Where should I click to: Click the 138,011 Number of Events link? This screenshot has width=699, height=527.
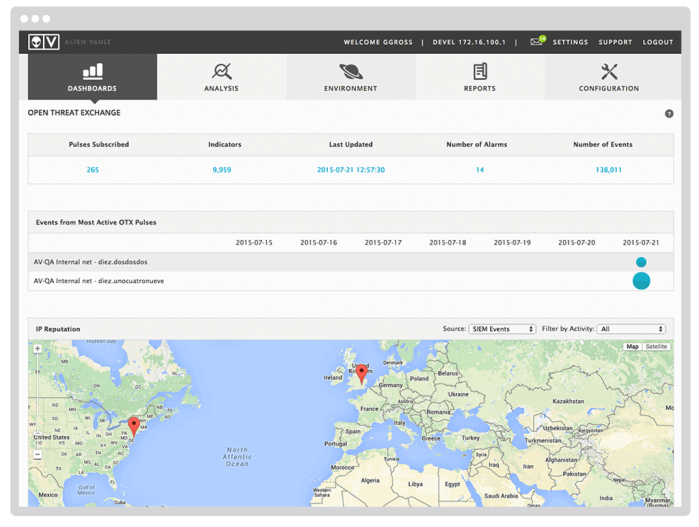608,170
